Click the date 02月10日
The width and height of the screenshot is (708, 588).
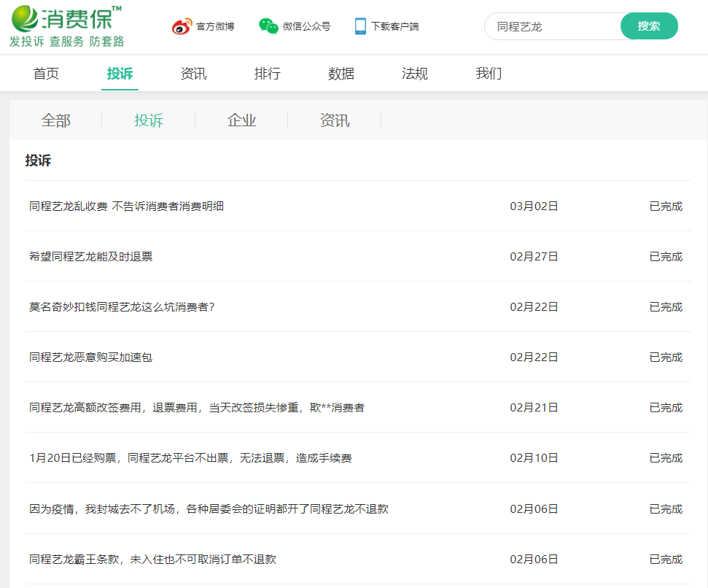pyautogui.click(x=534, y=458)
